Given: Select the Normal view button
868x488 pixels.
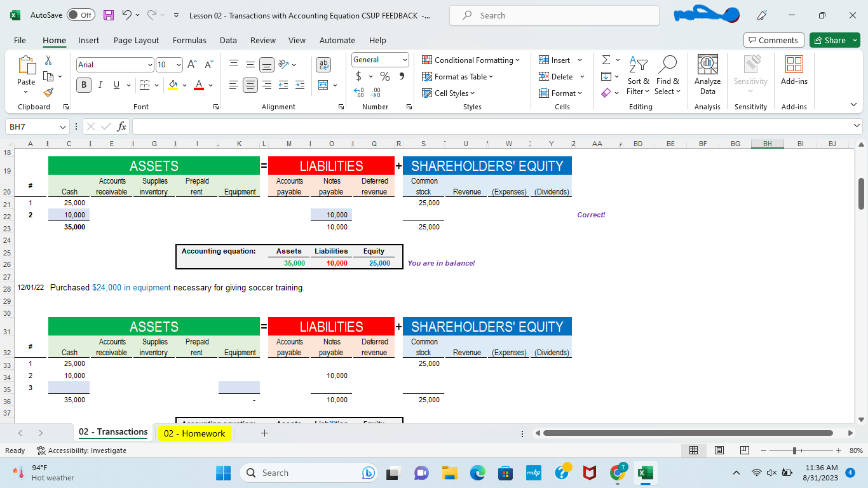Looking at the screenshot, I should coord(694,451).
